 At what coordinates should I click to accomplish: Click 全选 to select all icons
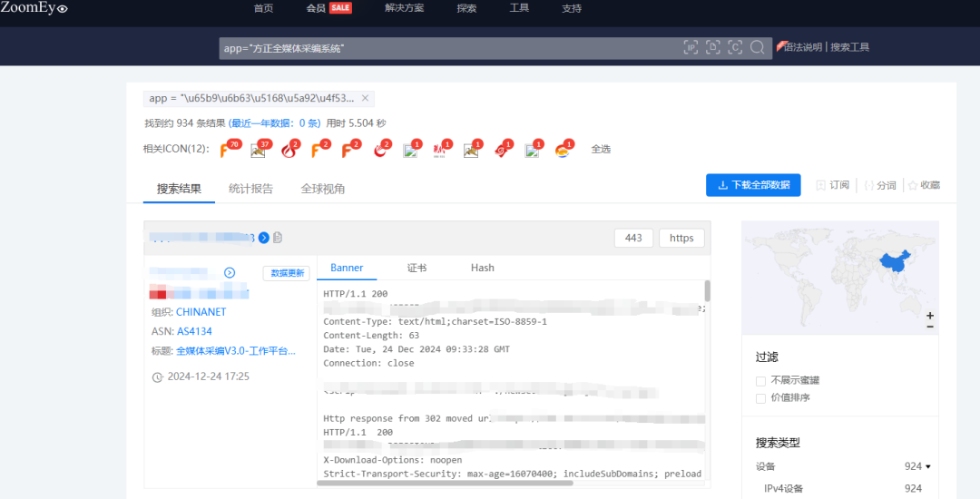pyautogui.click(x=601, y=150)
